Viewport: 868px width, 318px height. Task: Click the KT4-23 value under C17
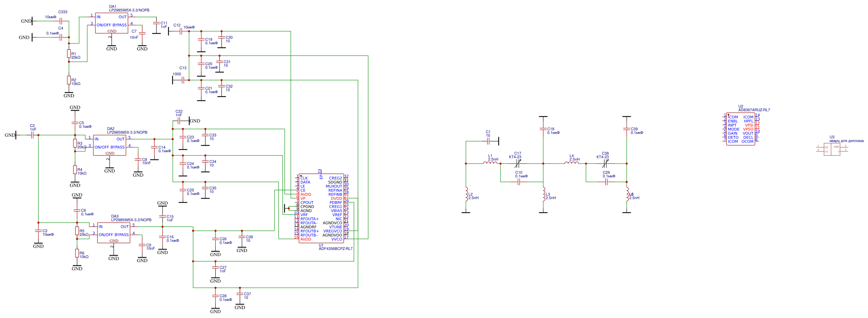click(515, 157)
